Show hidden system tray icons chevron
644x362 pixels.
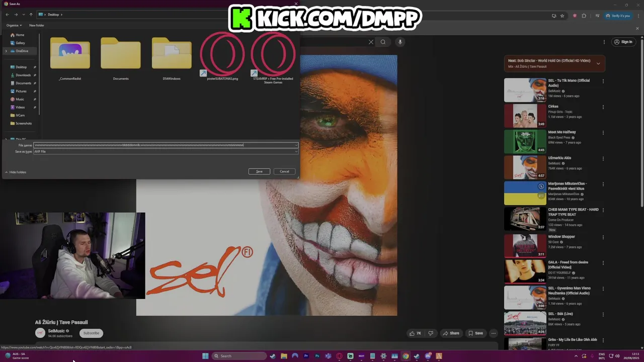click(576, 356)
